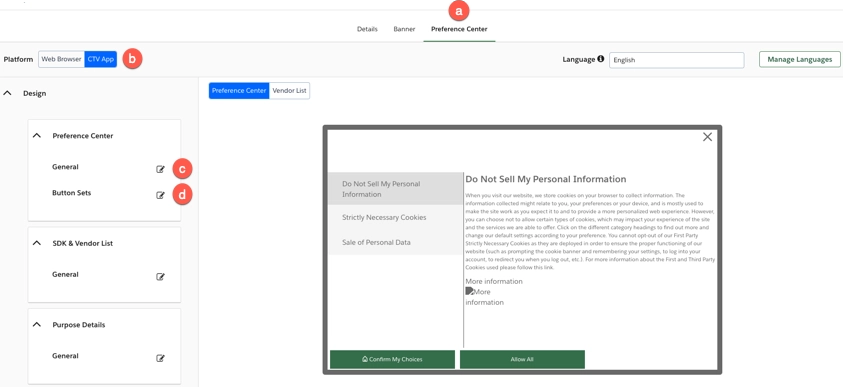Close the preference center preview with X
The width and height of the screenshot is (843, 387).
tap(708, 137)
